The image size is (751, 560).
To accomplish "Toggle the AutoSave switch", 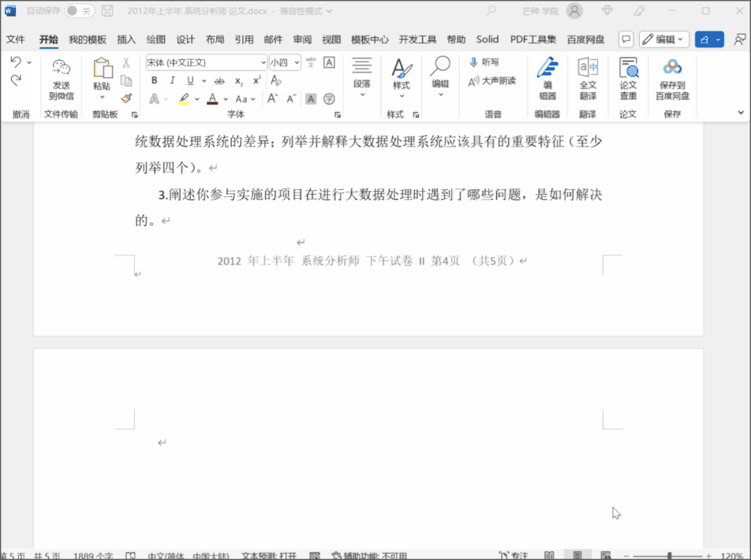I will click(80, 11).
